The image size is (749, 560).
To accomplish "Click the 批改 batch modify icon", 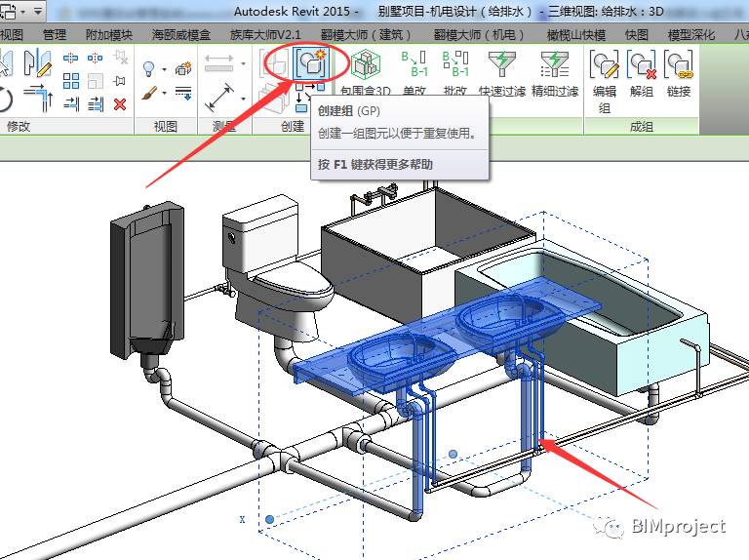I will tap(455, 64).
